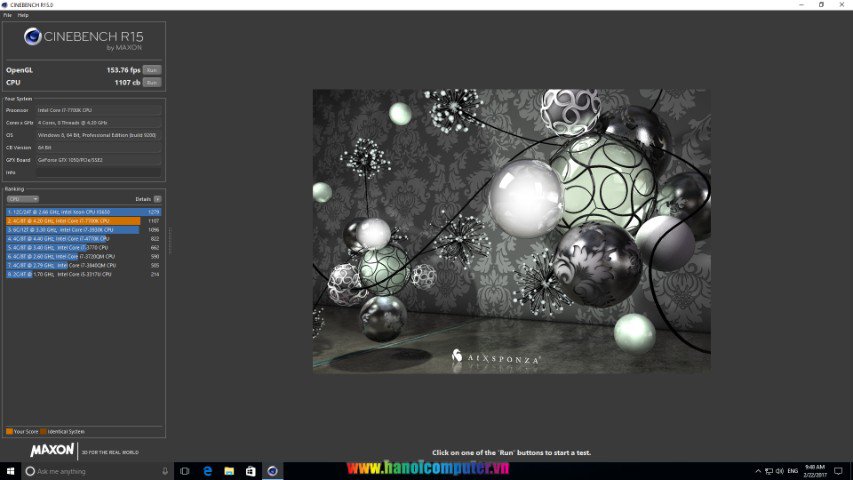This screenshot has height=480, width=853.
Task: Open the taskbar clock and date
Action: click(x=815, y=471)
